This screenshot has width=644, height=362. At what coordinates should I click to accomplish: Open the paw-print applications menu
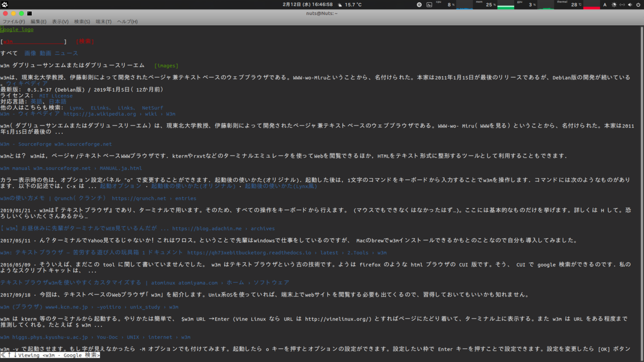(x=5, y=4)
